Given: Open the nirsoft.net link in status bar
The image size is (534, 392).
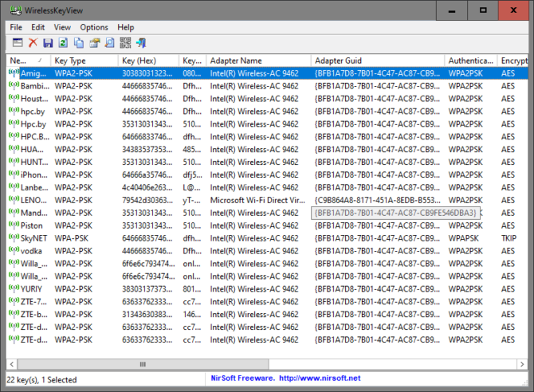Looking at the screenshot, I should 320,378.
